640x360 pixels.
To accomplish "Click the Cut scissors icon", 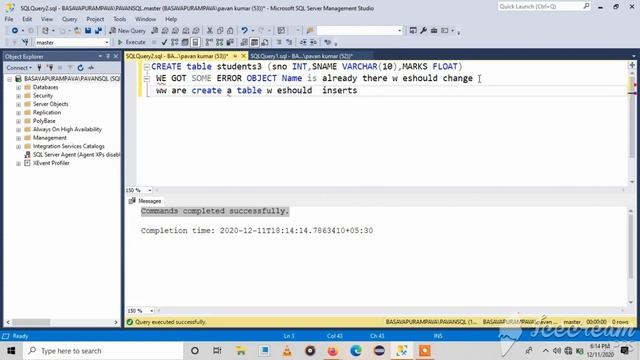I will (x=209, y=31).
